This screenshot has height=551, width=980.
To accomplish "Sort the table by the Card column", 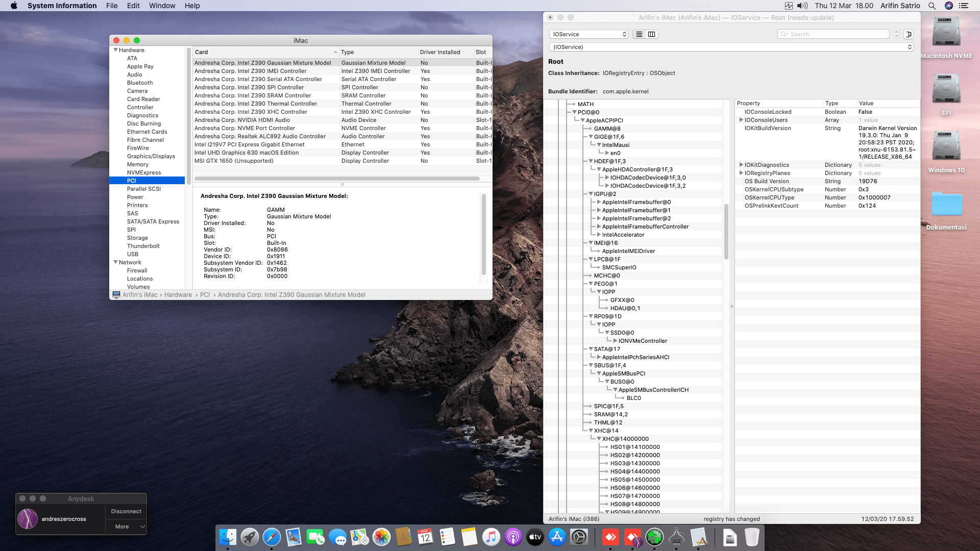I will click(x=266, y=52).
